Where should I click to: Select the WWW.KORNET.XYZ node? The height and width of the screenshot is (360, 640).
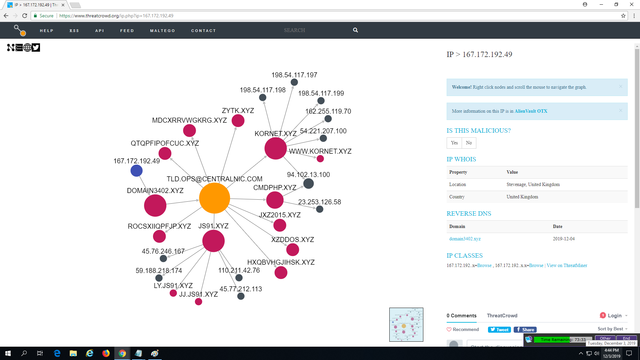coord(320,159)
